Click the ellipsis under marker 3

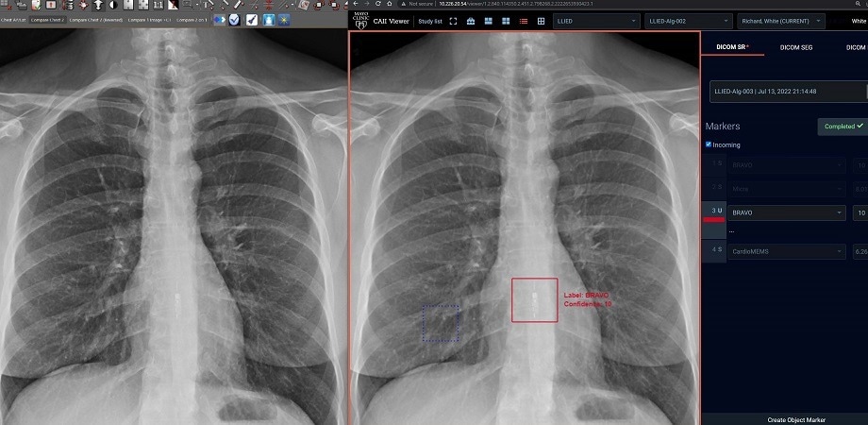(x=731, y=231)
